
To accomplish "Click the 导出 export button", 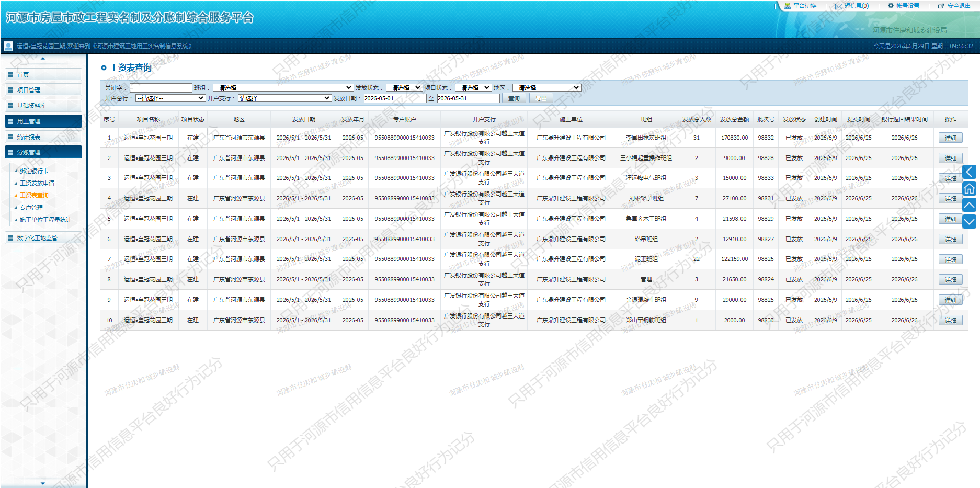I will [x=541, y=98].
